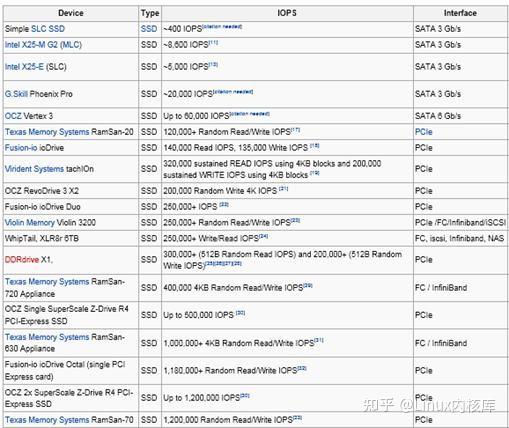The width and height of the screenshot is (509, 428).
Task: Click reference after 1,180,000+ Random Read/Write IOPS
Action: point(302,368)
